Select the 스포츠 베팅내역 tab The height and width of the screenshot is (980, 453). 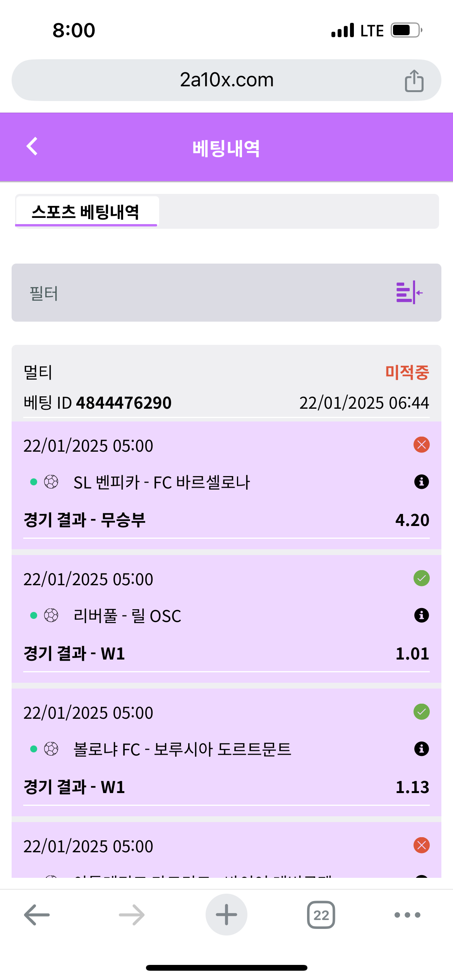(x=86, y=212)
